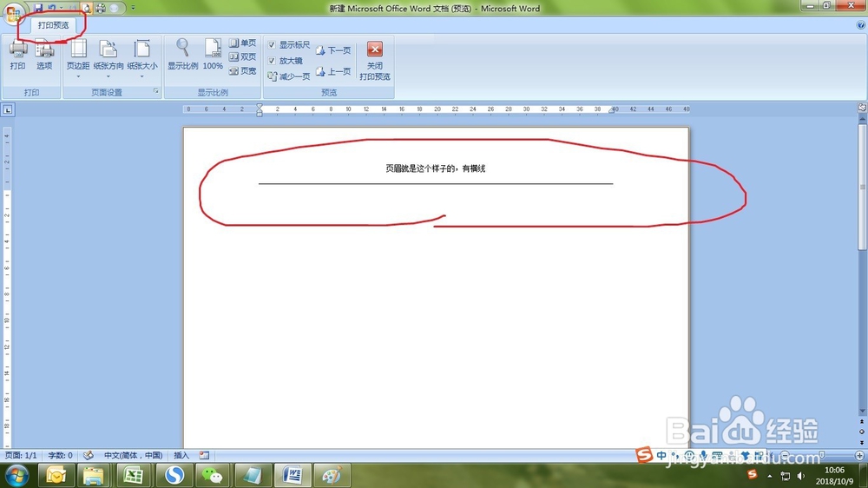868x488 pixels.
Task: Toggle print preview icon in quick access toolbar
Action: coord(86,9)
